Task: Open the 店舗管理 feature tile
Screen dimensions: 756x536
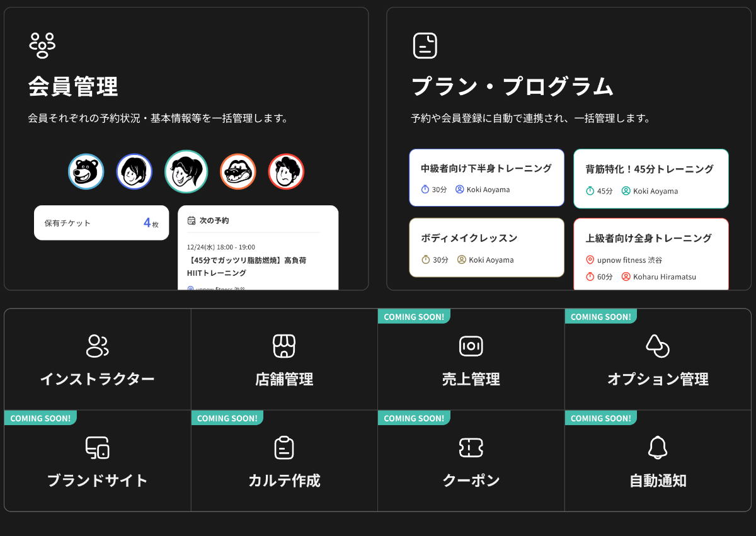Action: coord(284,360)
